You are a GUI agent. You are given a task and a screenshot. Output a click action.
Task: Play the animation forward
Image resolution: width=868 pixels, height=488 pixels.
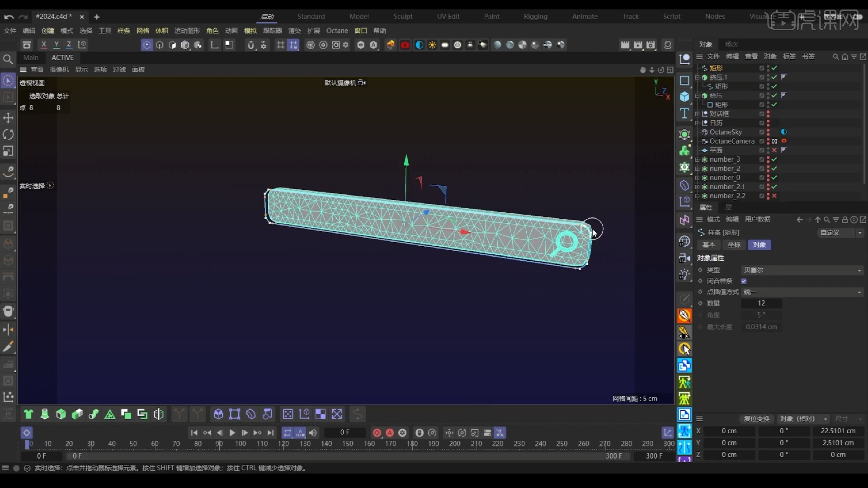(232, 432)
